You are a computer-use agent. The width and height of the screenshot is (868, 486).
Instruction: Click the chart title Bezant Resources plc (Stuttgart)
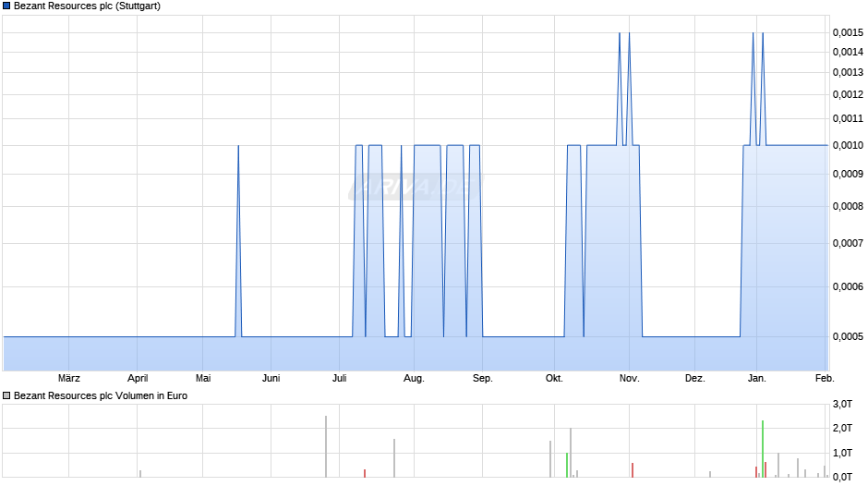[87, 6]
